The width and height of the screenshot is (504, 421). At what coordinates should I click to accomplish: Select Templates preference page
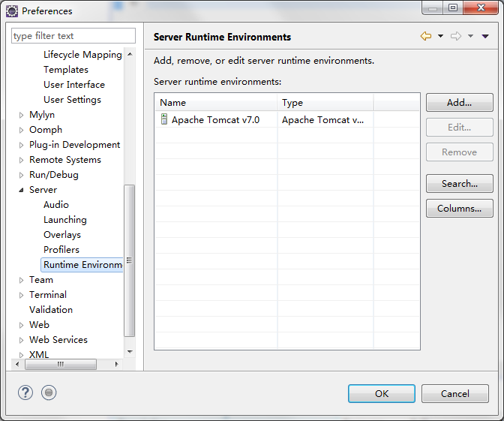pos(66,70)
